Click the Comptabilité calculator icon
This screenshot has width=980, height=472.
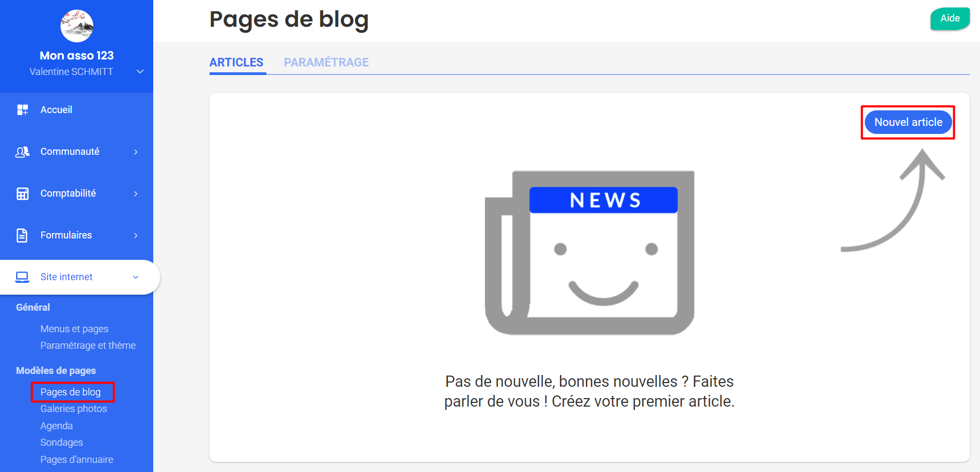[x=23, y=193]
